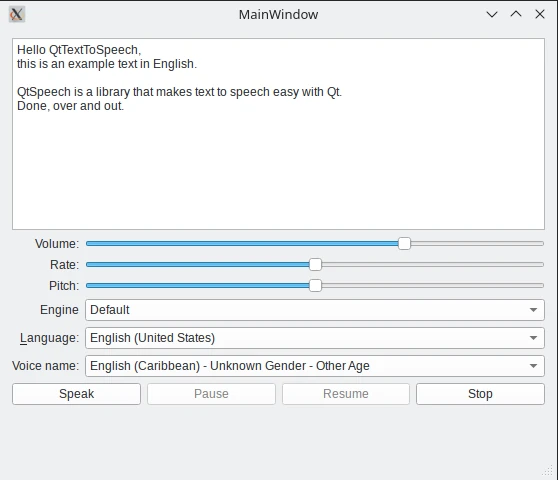
Task: Expand the Language combo box
Action: tap(315, 338)
